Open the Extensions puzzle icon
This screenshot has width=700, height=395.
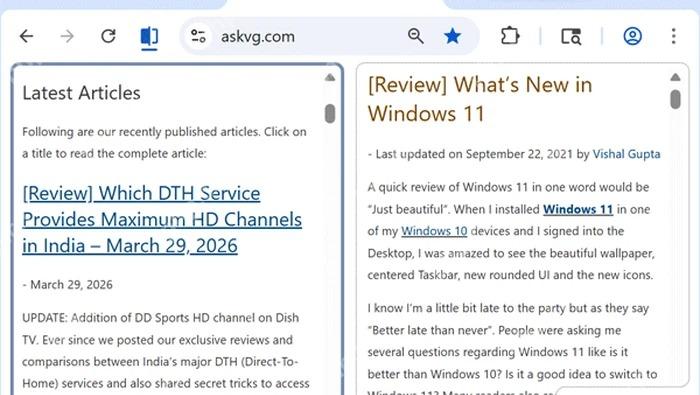(510, 36)
